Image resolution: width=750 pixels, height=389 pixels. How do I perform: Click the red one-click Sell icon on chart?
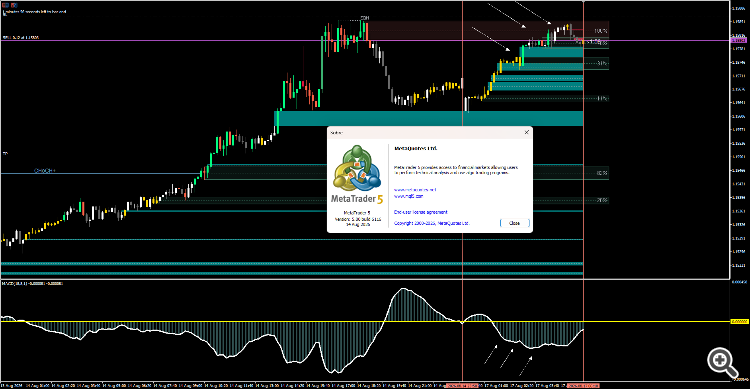6,5
